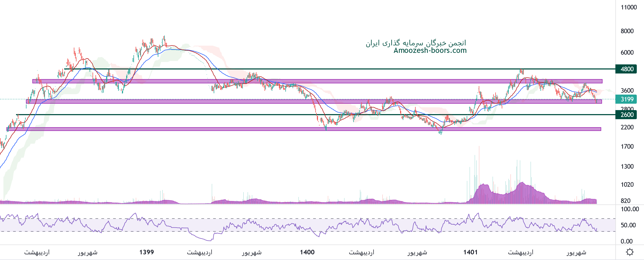
Task: Click the 8000 value on price scale
Action: (x=627, y=31)
